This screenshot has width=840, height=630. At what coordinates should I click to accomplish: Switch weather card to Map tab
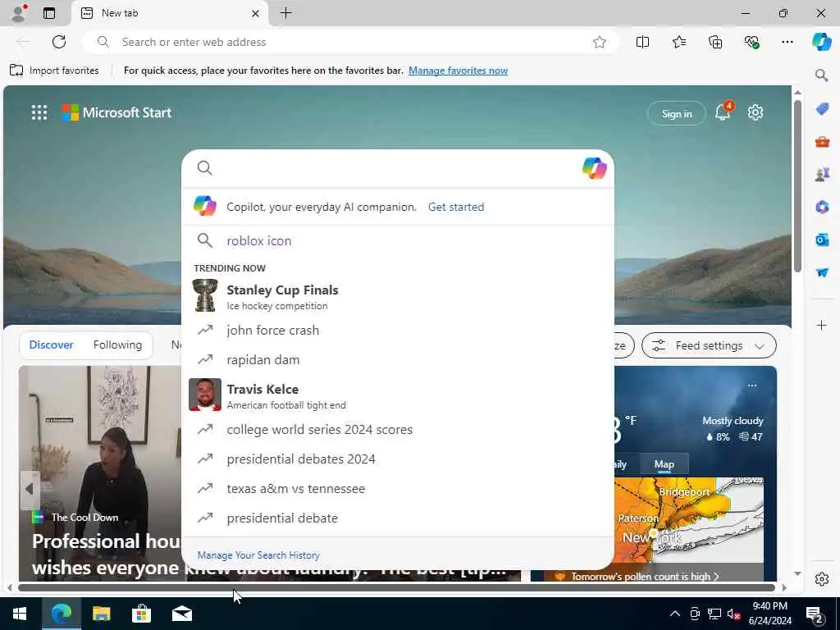click(664, 464)
